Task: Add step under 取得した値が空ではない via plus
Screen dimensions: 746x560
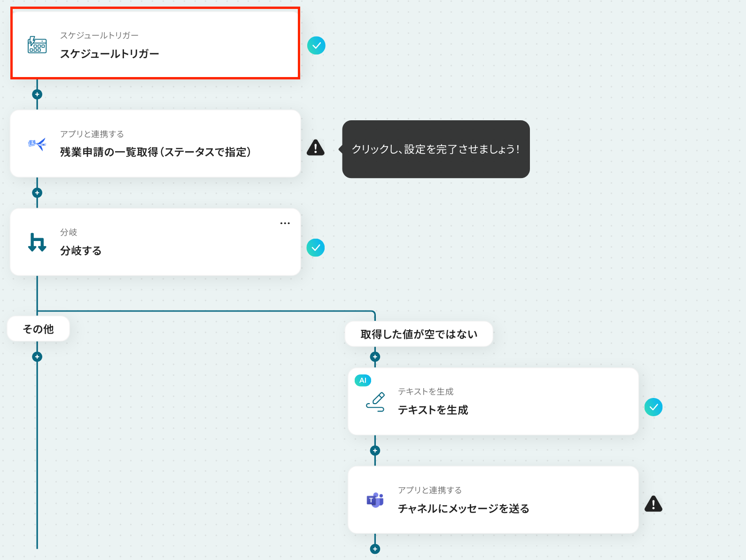Action: 375,357
